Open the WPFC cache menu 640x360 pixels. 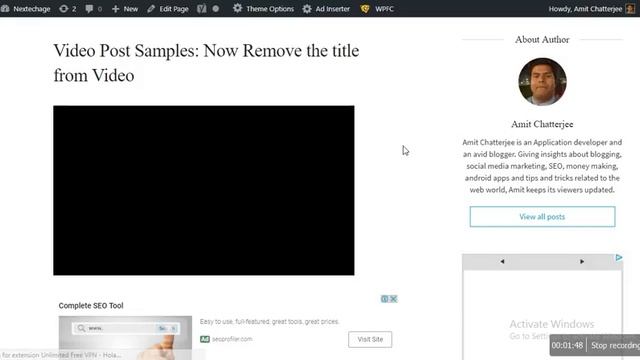click(377, 9)
